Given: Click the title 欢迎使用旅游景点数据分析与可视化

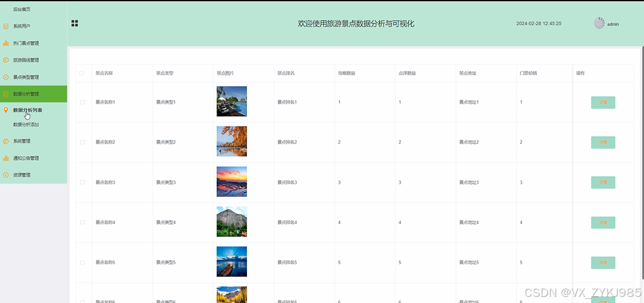Looking at the screenshot, I should click(x=356, y=24).
